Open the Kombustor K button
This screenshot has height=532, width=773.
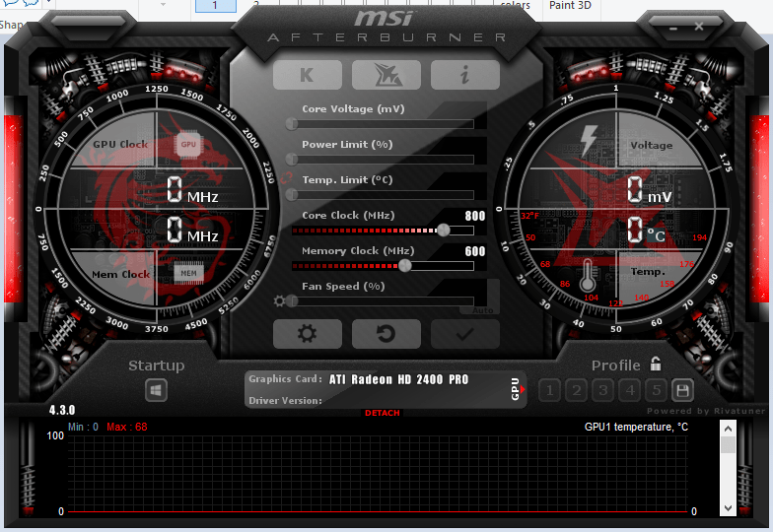click(308, 75)
